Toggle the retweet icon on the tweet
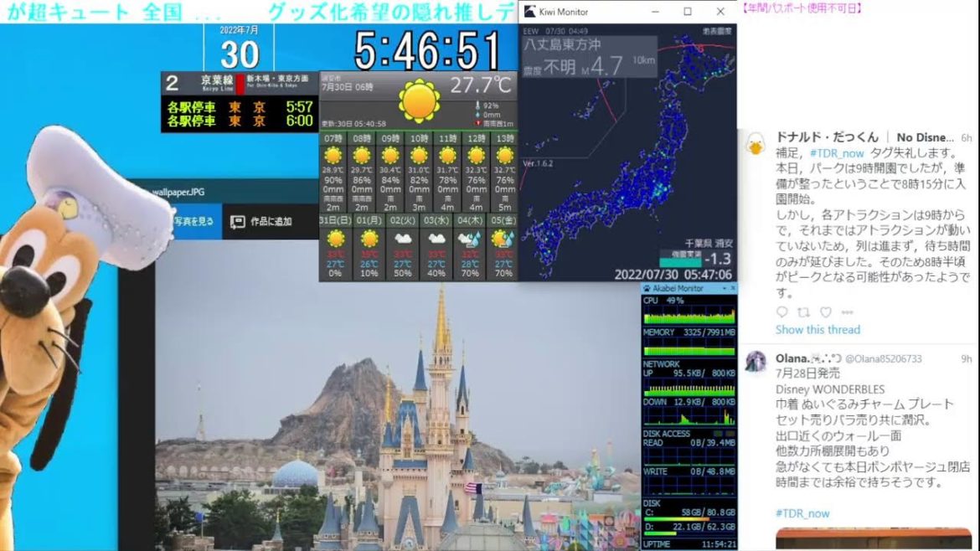Image resolution: width=980 pixels, height=551 pixels. tap(802, 312)
